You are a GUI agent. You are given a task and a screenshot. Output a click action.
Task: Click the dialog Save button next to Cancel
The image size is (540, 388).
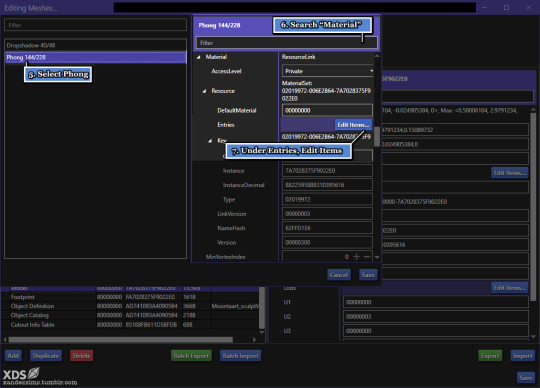(x=368, y=275)
